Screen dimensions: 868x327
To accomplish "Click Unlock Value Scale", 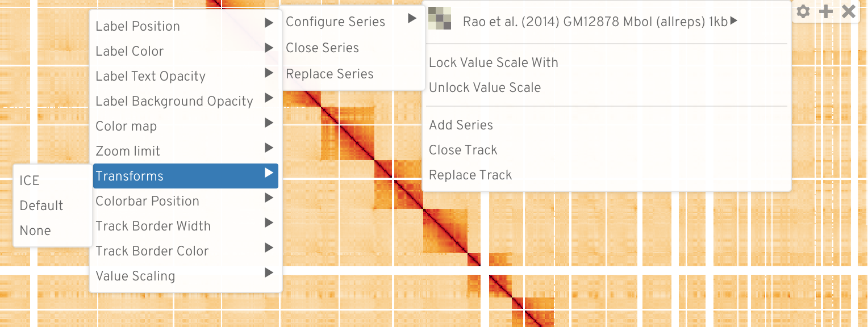I will 485,87.
